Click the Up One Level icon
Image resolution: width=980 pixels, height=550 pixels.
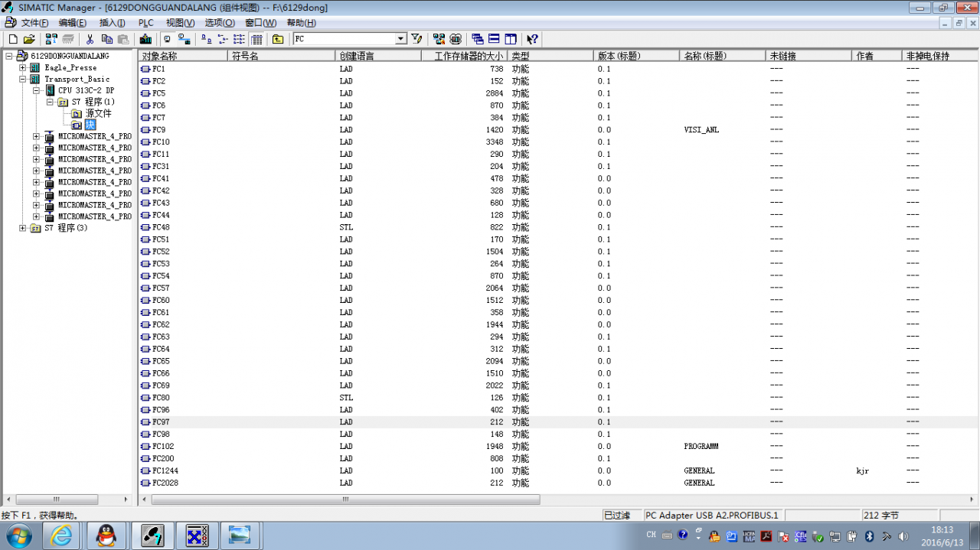pos(277,39)
